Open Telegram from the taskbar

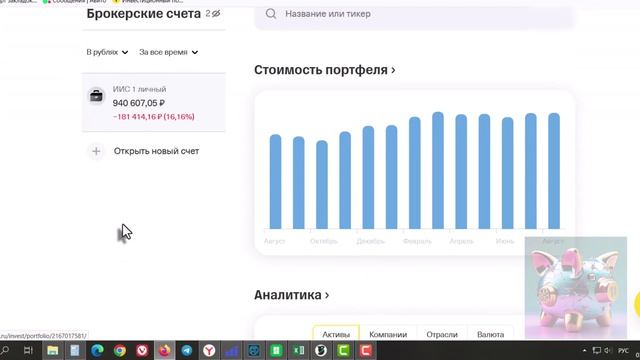point(187,350)
